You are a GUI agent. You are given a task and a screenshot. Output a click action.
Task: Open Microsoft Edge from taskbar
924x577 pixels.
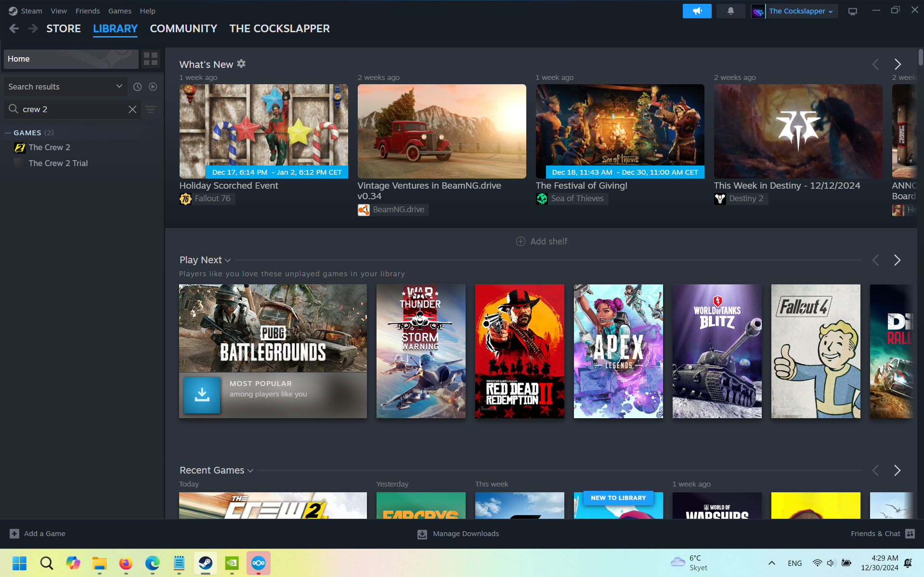[153, 563]
